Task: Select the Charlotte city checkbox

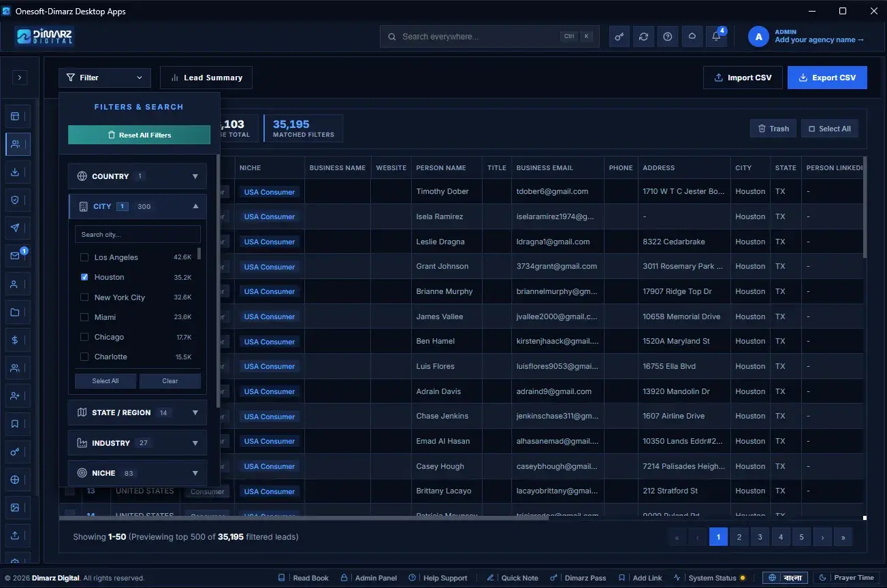Action: point(84,357)
